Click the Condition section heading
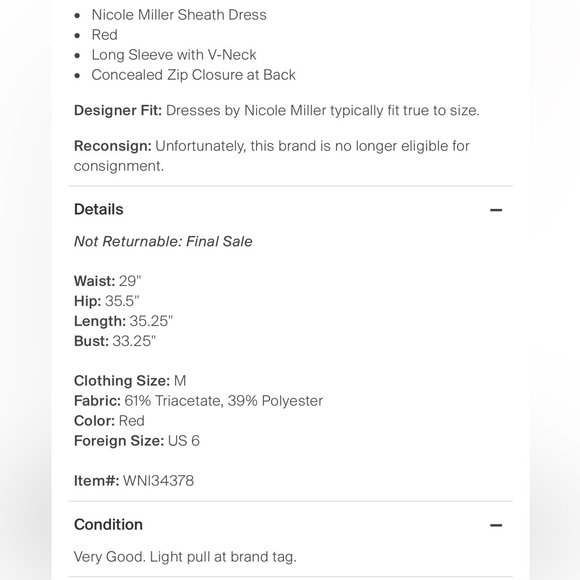The width and height of the screenshot is (580, 580). pos(108,525)
